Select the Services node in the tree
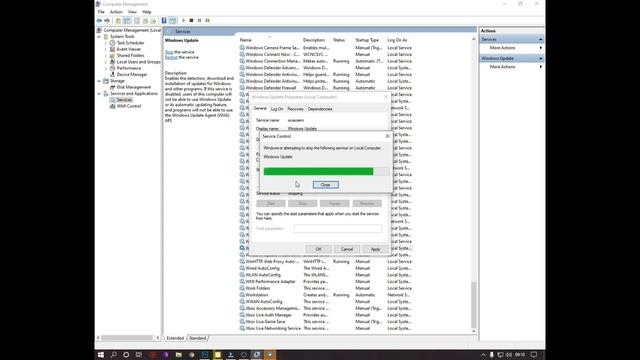The height and width of the screenshot is (360, 640). point(124,100)
